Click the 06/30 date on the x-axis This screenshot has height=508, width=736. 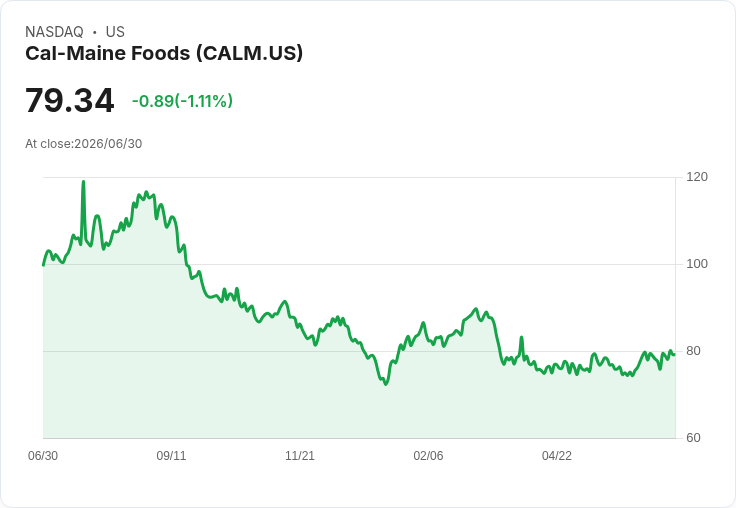(43, 455)
